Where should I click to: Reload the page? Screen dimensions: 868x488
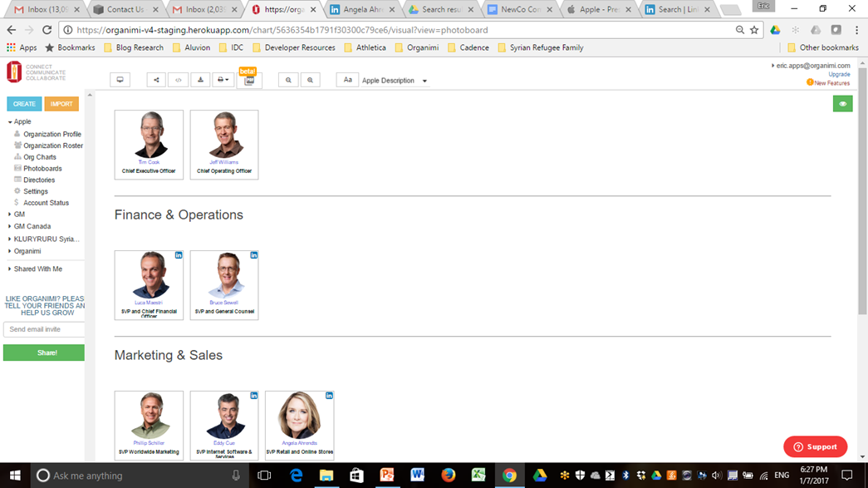tap(47, 30)
